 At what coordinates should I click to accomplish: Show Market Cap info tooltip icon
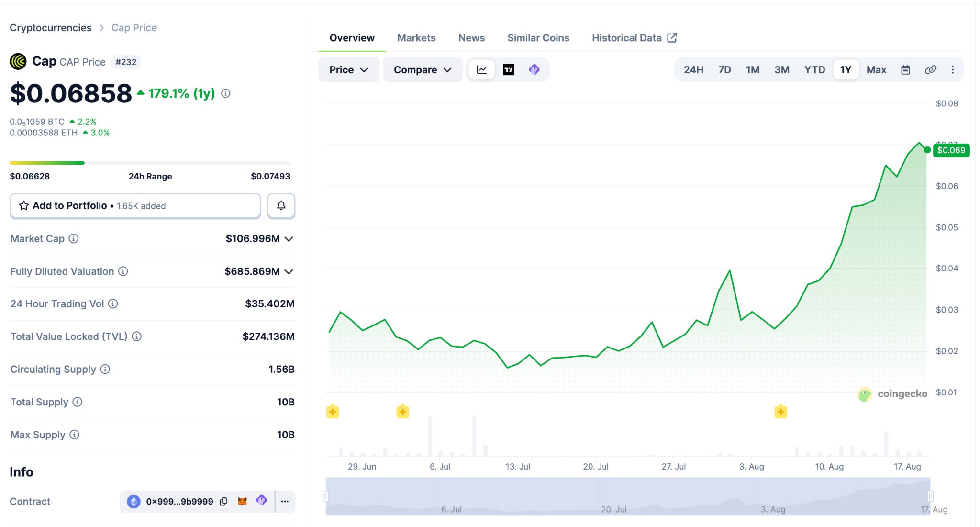(74, 238)
